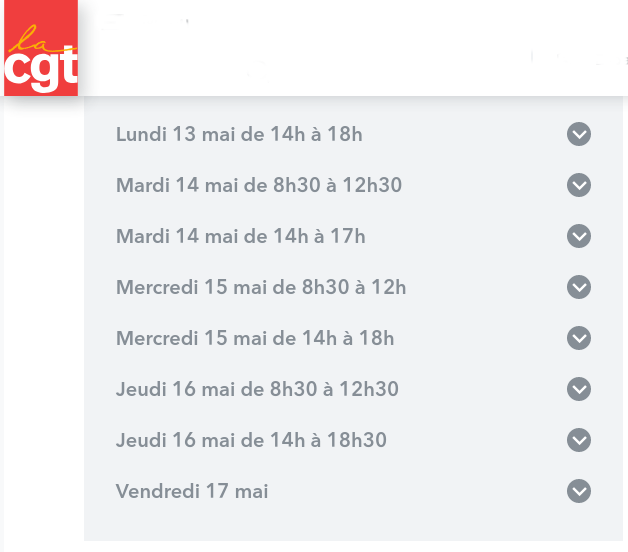Click "Jeudi 16 mai de 14h à 18h30" label
The image size is (628, 552).
pos(251,440)
